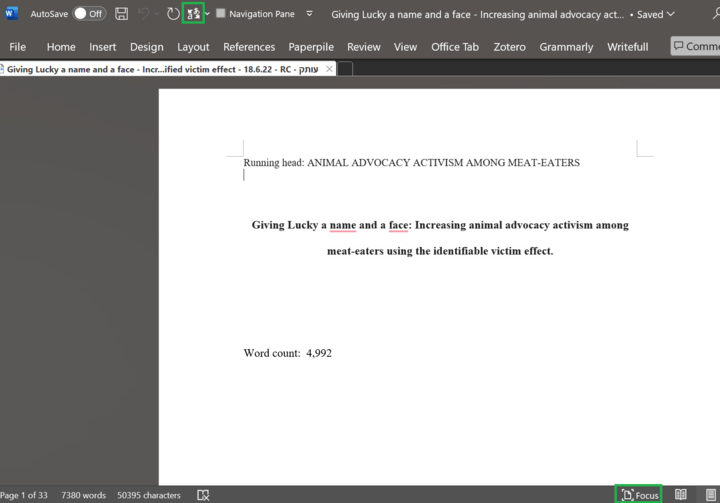Click the Redo/Repeat arrow icon
Viewport: 720px width, 503px height.
(x=173, y=14)
